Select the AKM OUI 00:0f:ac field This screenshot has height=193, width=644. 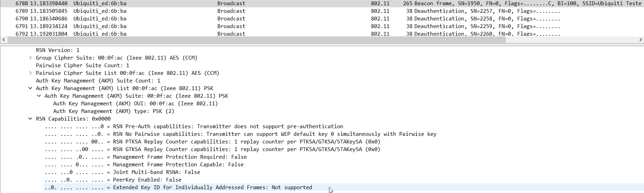[x=136, y=104]
